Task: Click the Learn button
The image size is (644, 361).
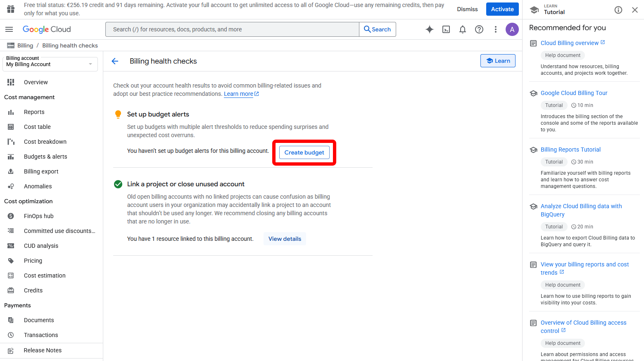Action: coord(498,61)
